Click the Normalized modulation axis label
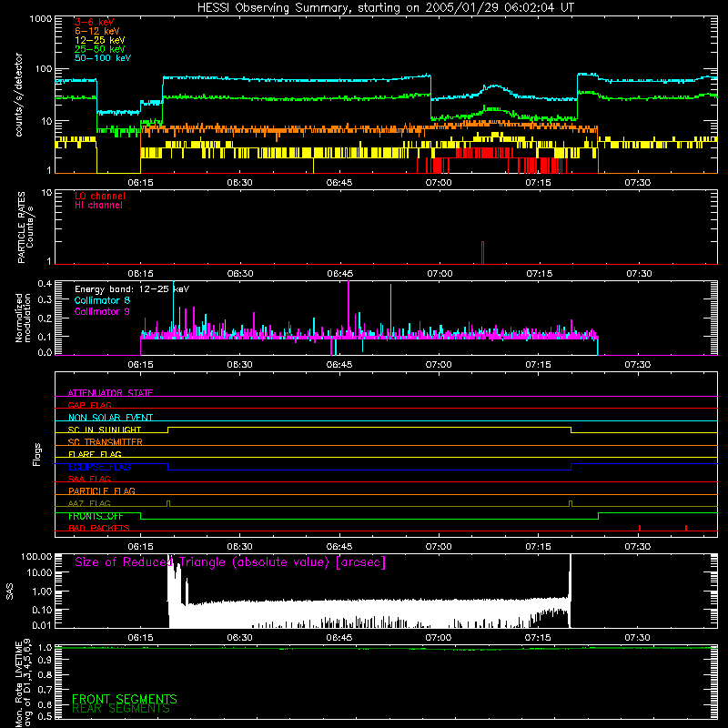Viewport: 728px width, 728px height. (23, 318)
